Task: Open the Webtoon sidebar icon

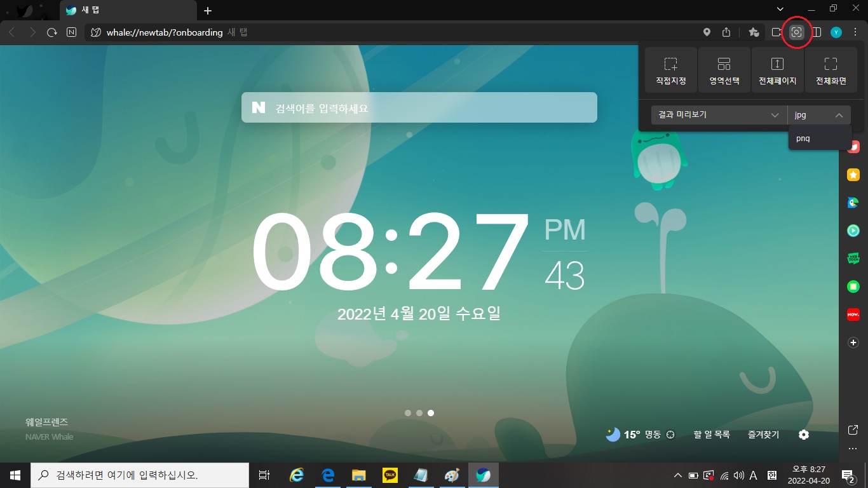Action: (x=853, y=259)
